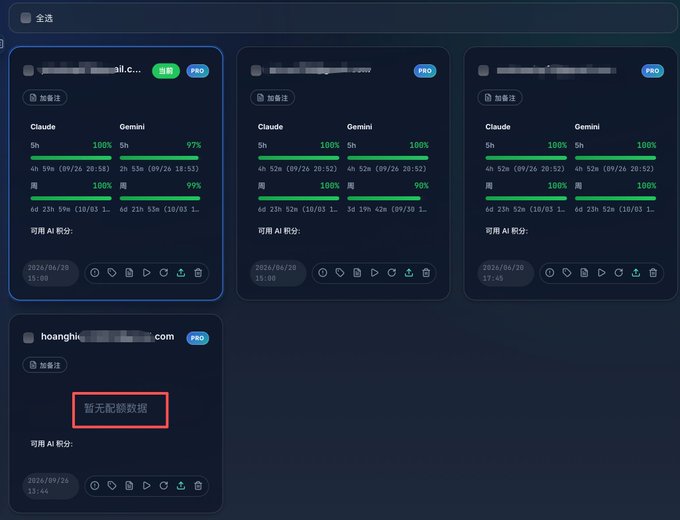Click info icon on the hoanghi account card

[95, 486]
